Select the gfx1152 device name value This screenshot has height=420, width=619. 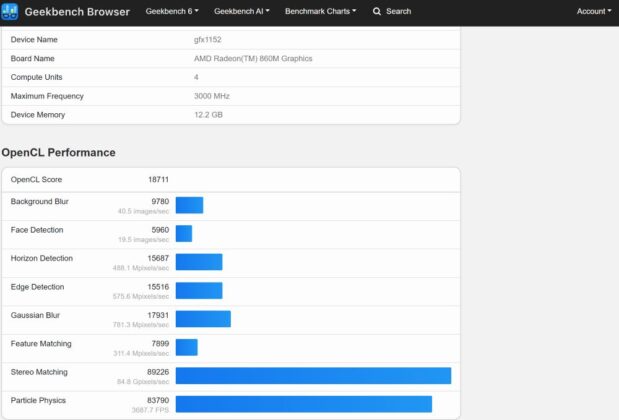pos(208,39)
